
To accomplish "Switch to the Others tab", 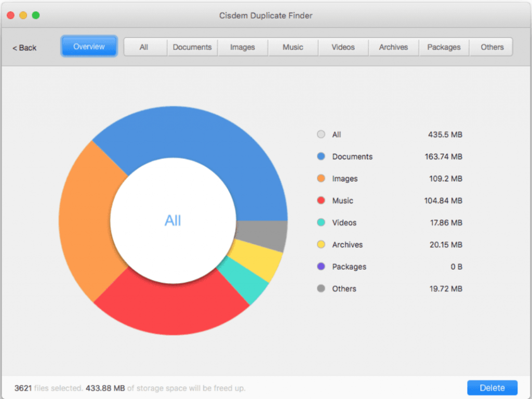I will [491, 47].
